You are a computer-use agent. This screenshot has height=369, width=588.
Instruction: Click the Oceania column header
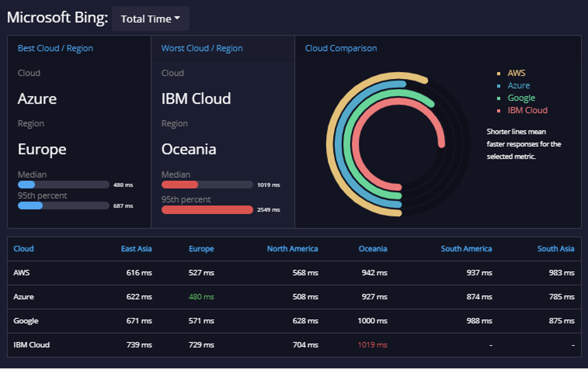[x=373, y=249]
